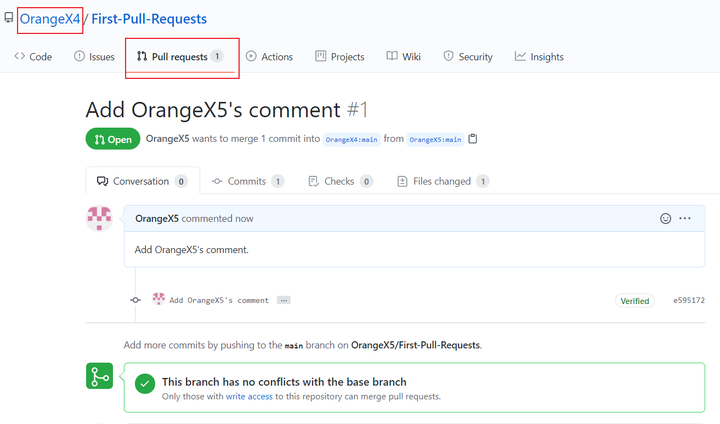Click the commit node icon in timeline
Image resolution: width=720 pixels, height=424 pixels.
(135, 300)
